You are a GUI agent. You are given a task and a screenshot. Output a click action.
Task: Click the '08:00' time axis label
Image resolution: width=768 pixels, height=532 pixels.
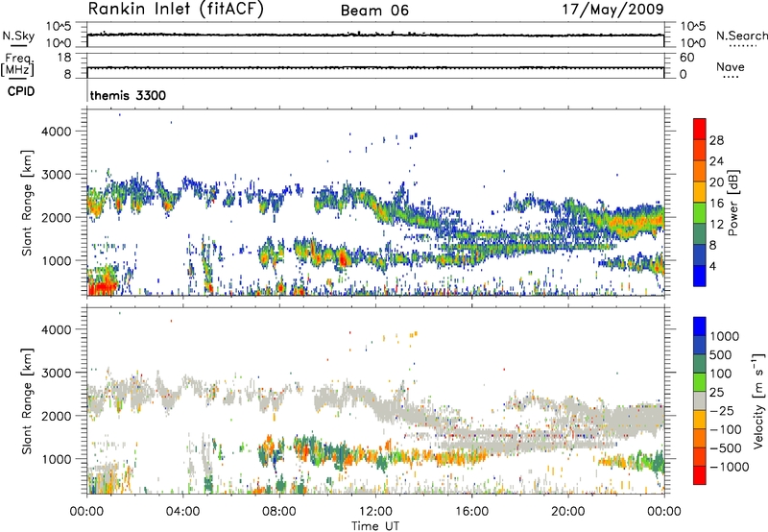(278, 512)
